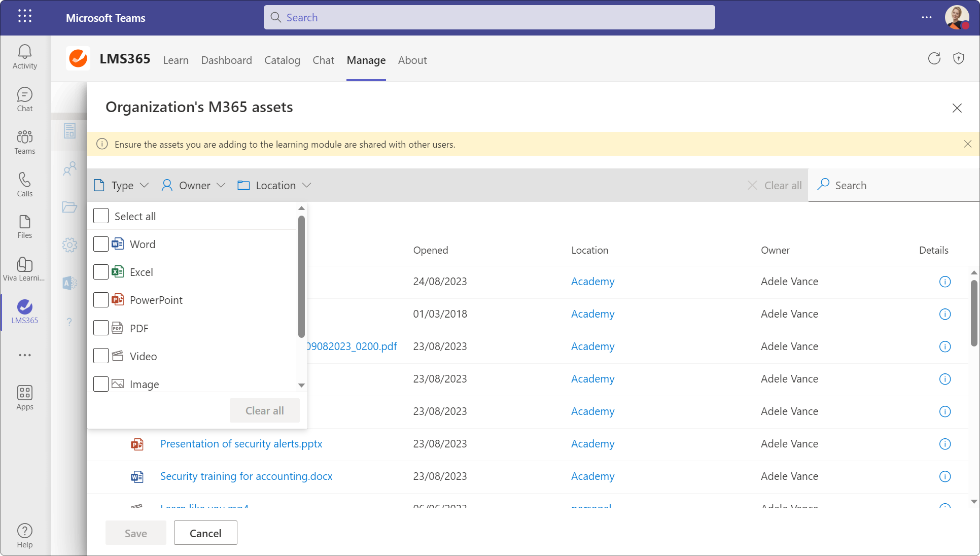Click Clear all in the filter bar

point(775,186)
